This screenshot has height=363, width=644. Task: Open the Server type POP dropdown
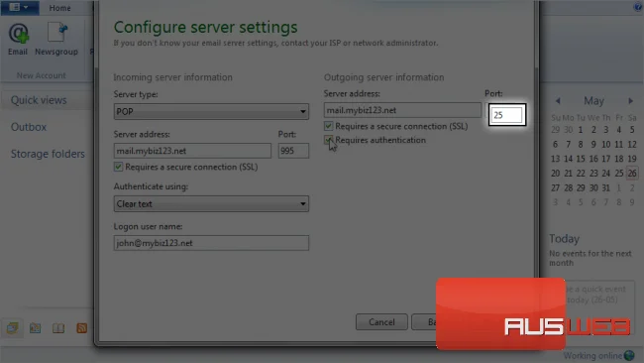[x=211, y=111]
